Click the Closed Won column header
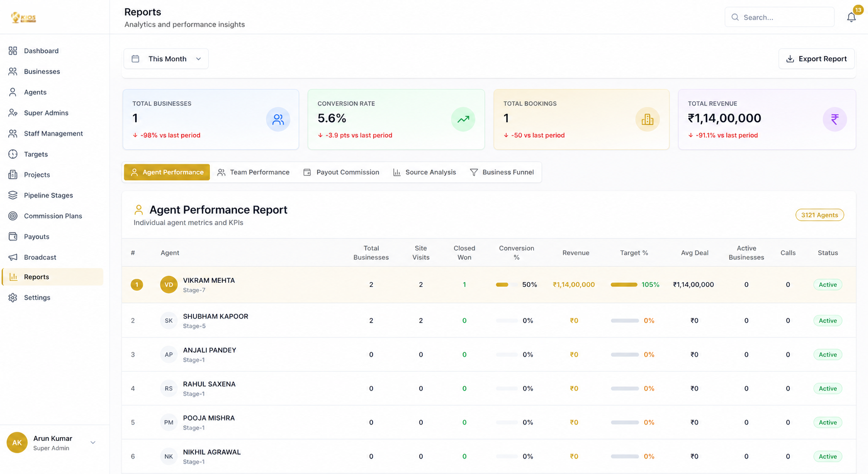Screen dimensions: 868x474 pos(464,253)
